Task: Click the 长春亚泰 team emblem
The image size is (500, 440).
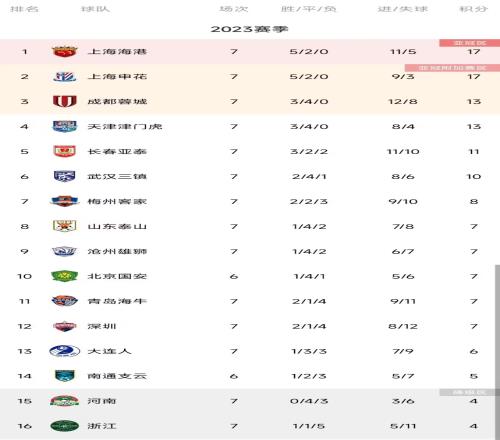Action: point(65,151)
